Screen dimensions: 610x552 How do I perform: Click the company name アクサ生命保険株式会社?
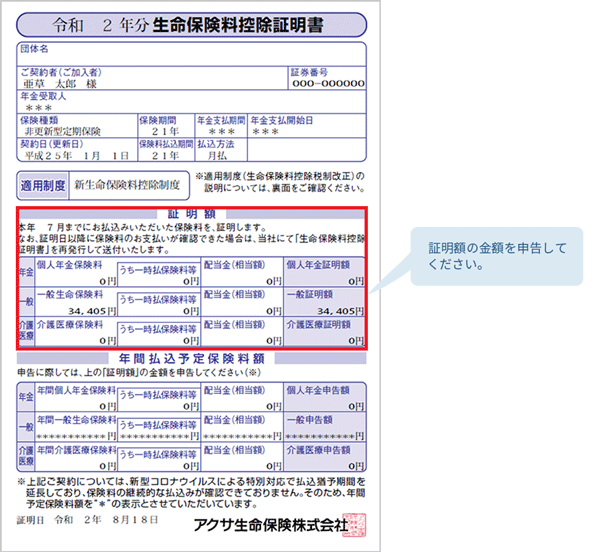270,525
